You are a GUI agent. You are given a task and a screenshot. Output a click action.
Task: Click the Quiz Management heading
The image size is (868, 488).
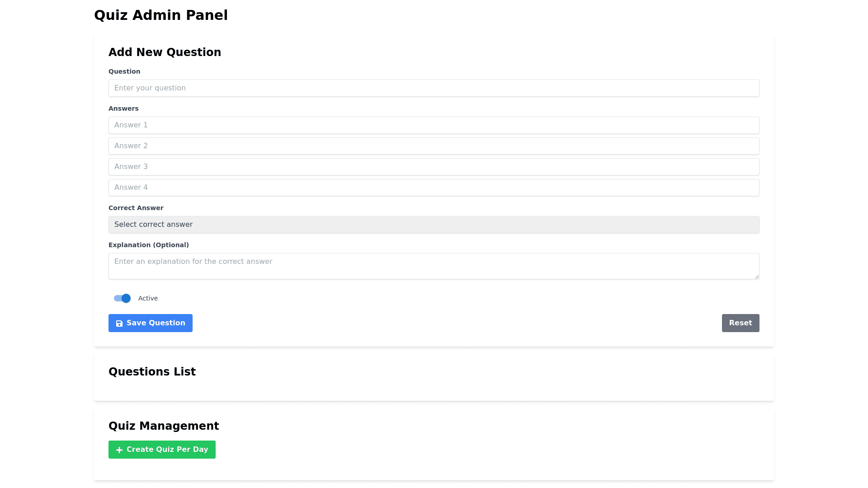[x=163, y=426]
